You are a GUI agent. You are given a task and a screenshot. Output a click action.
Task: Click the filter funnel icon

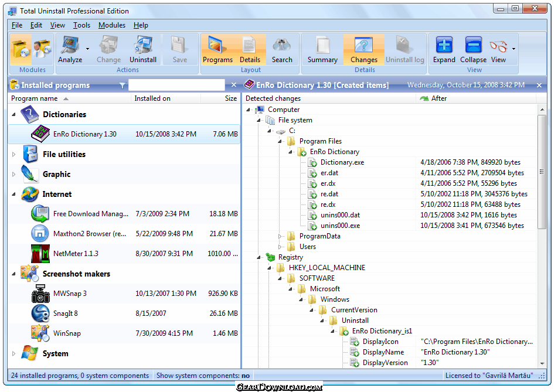[x=123, y=86]
